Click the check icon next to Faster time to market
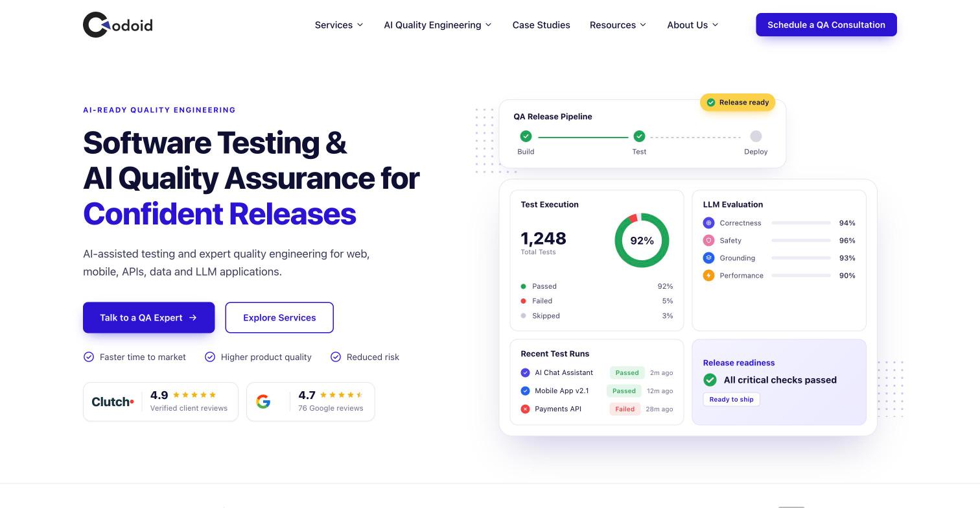 pyautogui.click(x=89, y=357)
